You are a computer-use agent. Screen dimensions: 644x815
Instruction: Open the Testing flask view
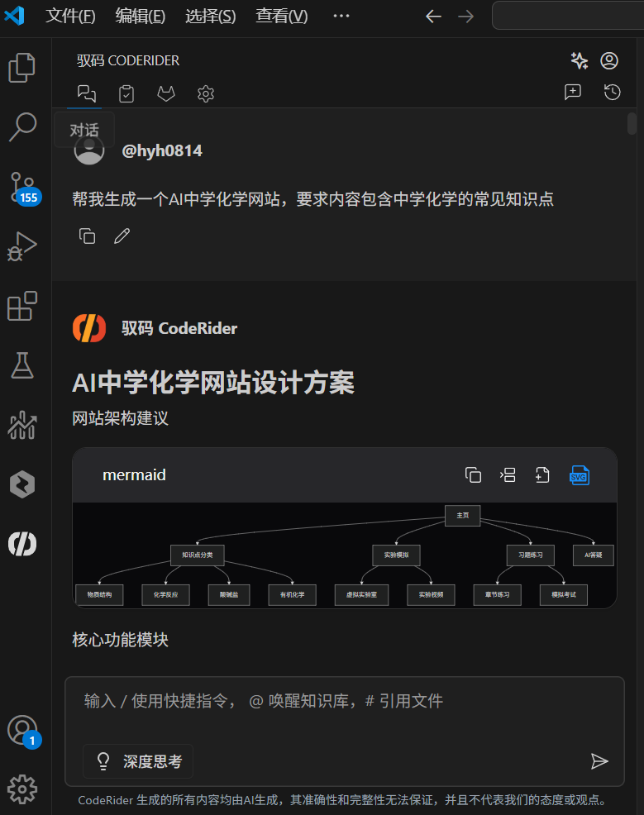(21, 365)
